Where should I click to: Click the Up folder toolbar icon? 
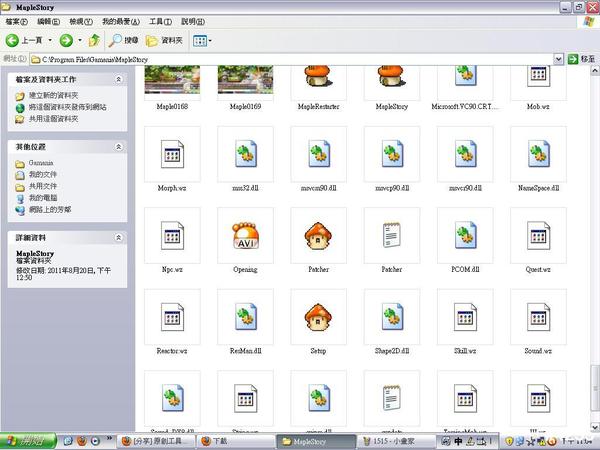pyautogui.click(x=94, y=41)
